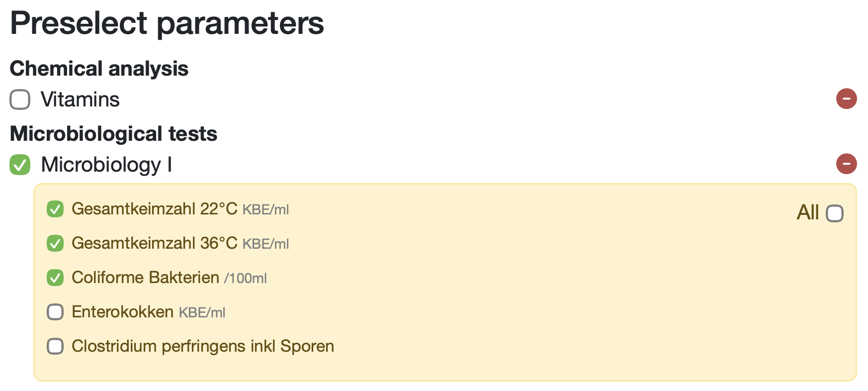Click the Vitamins label text
The image size is (868, 391).
point(80,99)
